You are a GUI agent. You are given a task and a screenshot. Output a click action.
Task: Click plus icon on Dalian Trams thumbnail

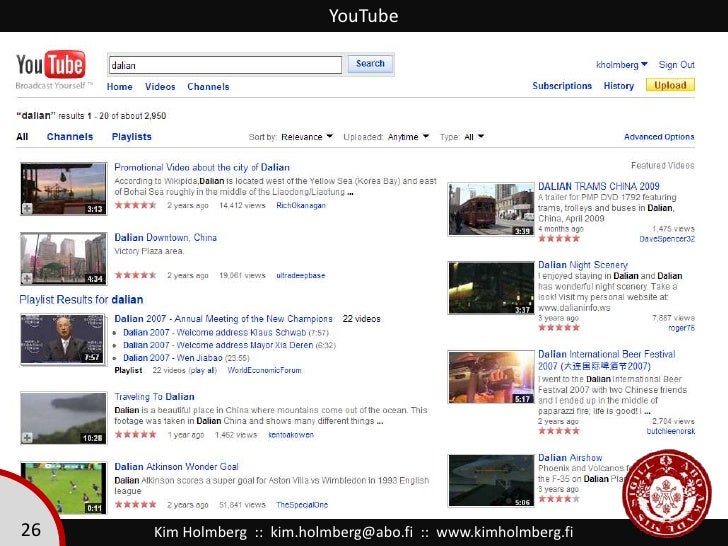tap(455, 231)
